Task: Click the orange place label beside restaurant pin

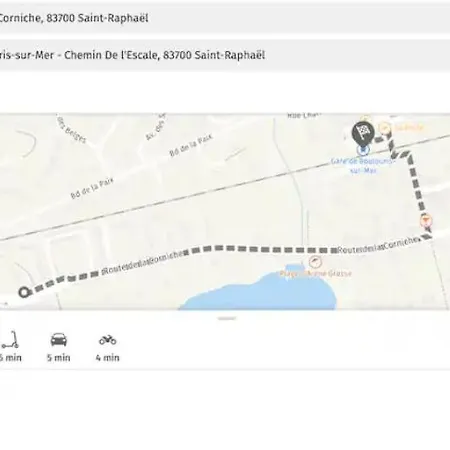Action: 409,127
